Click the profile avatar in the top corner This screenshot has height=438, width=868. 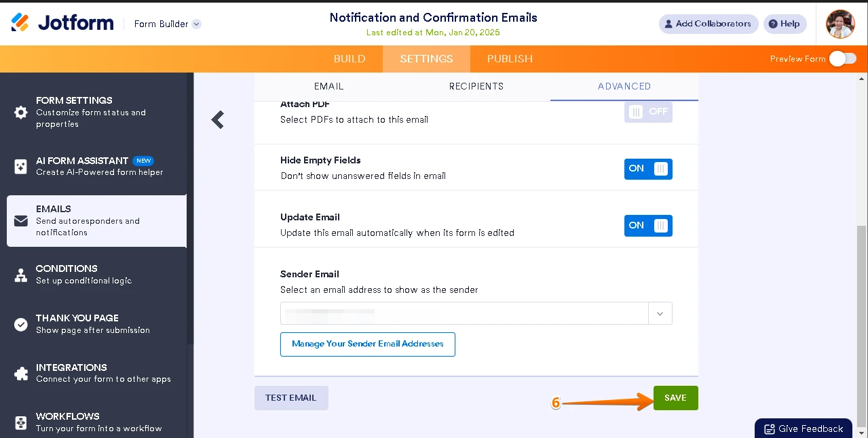coord(839,24)
